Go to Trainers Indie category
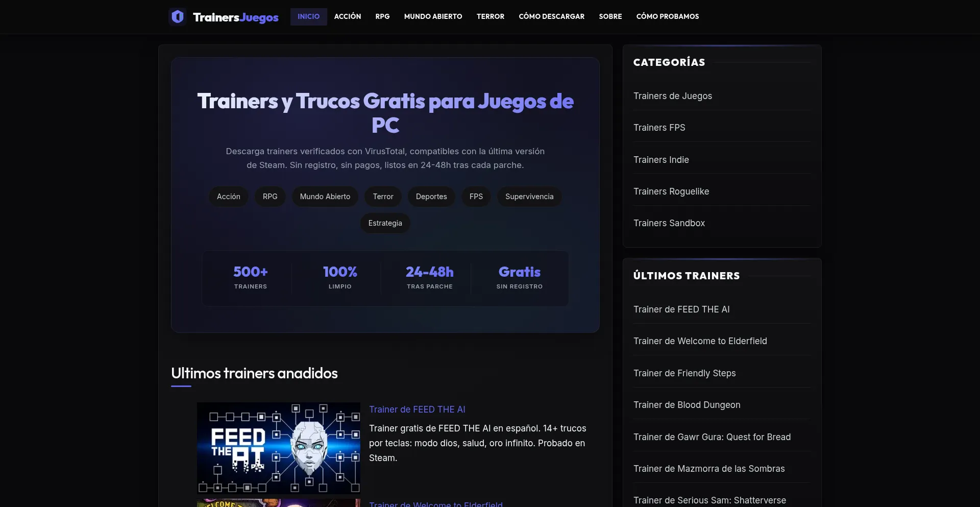This screenshot has height=507, width=980. point(661,160)
